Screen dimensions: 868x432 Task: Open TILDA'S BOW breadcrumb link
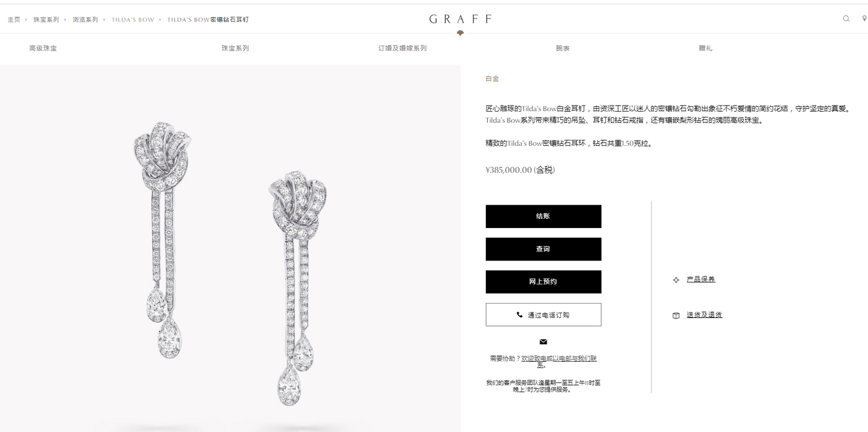(133, 20)
